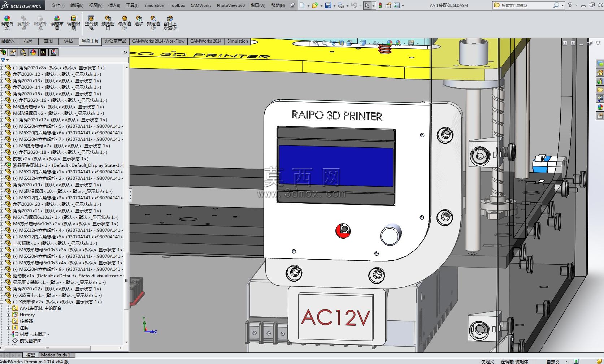Viewport: 604px width, 364px height.
Task: Expand the 注解 annotations node
Action: click(x=9, y=328)
